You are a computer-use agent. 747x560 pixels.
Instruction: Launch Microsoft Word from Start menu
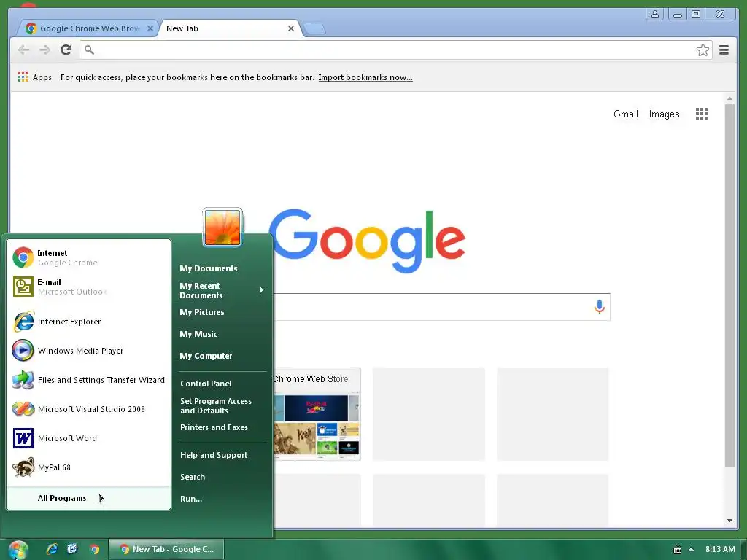point(88,438)
